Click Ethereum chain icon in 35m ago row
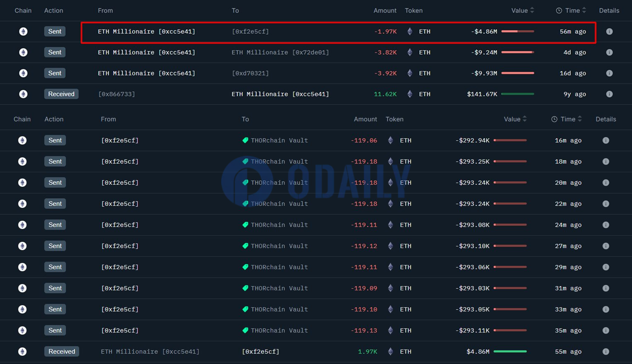632x364 pixels. (x=22, y=330)
